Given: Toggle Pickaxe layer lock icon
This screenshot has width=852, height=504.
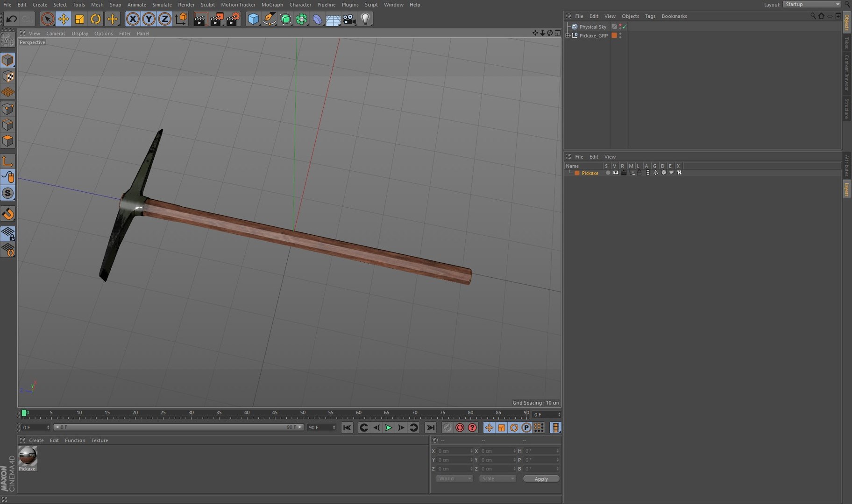Looking at the screenshot, I should 639,173.
